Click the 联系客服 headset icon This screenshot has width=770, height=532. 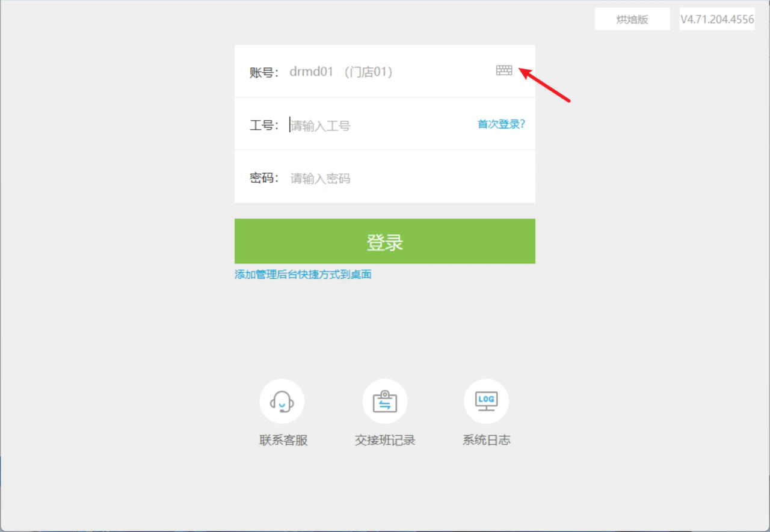[x=282, y=401]
